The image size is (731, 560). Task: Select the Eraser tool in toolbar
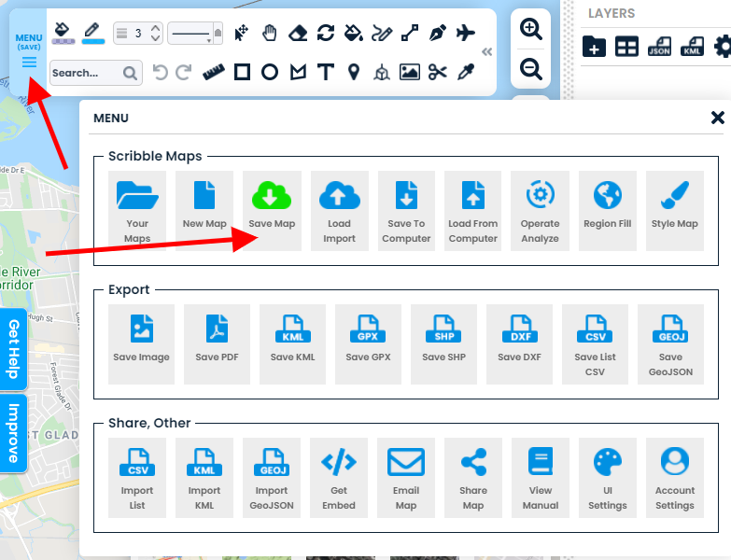pyautogui.click(x=298, y=34)
